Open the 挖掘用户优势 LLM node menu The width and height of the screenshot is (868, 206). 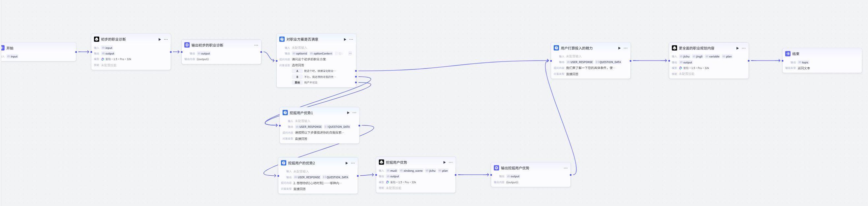pos(450,162)
